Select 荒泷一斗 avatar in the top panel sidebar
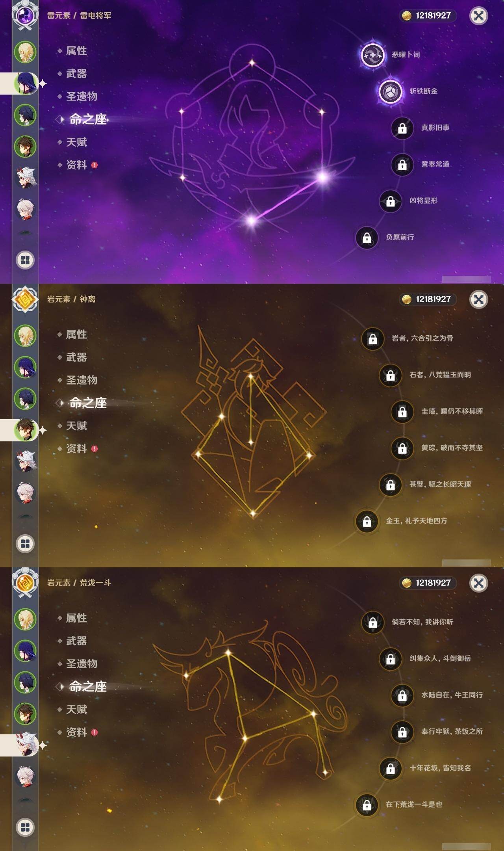504x851 pixels. point(26,178)
